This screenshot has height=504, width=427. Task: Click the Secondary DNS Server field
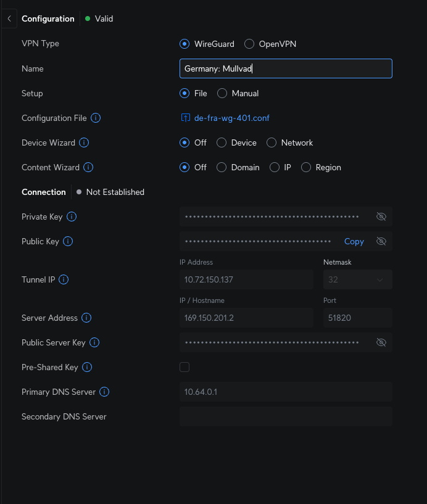pos(285,416)
